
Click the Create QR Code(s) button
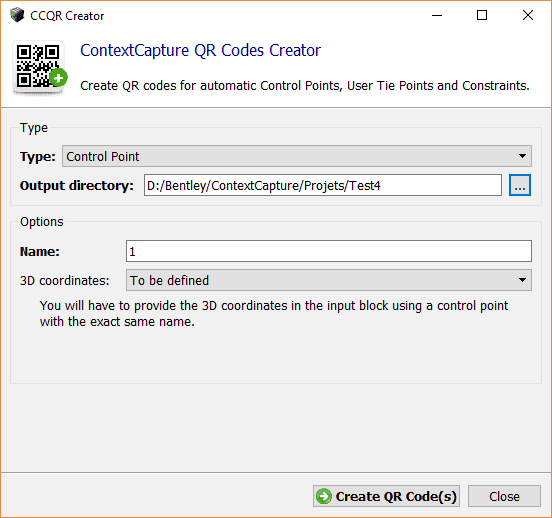(386, 496)
